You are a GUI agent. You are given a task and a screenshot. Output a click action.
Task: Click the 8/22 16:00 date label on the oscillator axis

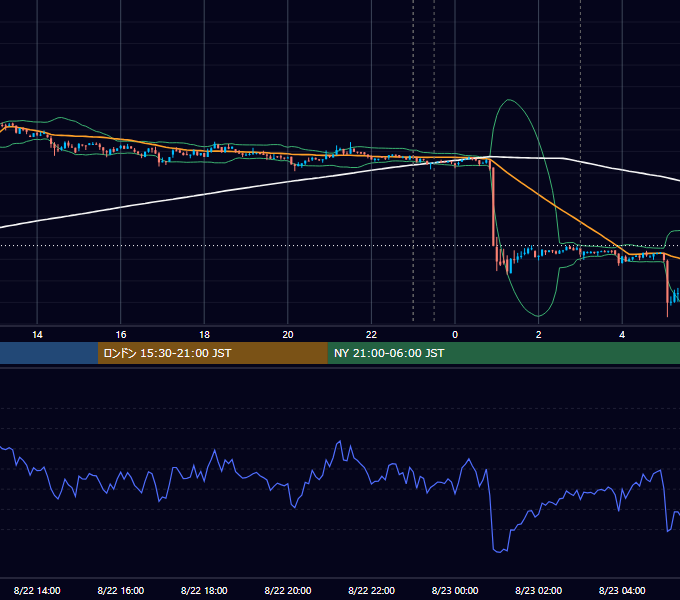pos(121,590)
